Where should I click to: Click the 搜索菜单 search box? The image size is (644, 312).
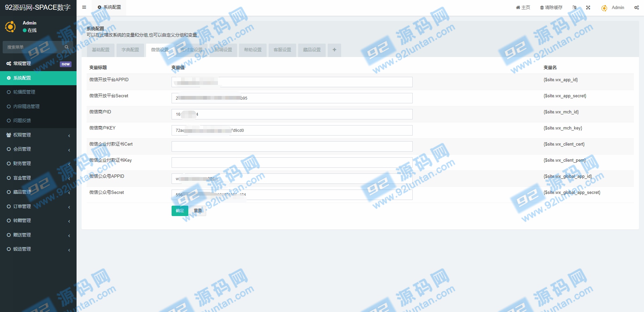[x=34, y=47]
